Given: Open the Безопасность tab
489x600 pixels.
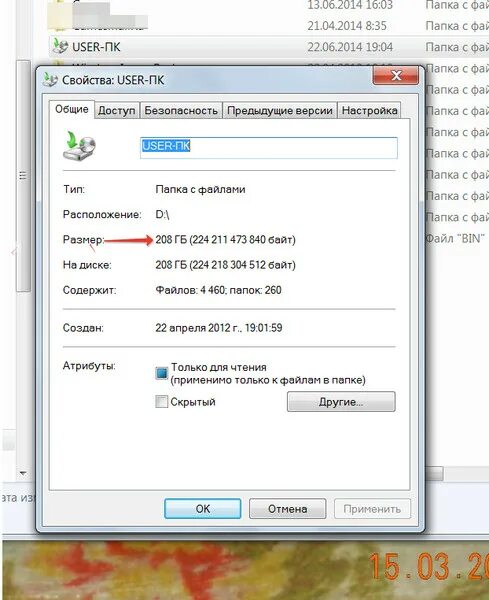Looking at the screenshot, I should point(181,111).
